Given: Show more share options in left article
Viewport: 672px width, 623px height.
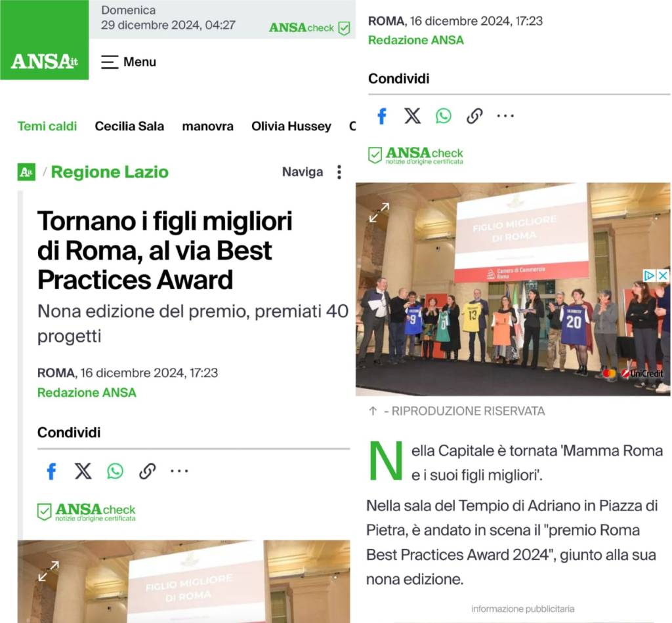Looking at the screenshot, I should (179, 471).
